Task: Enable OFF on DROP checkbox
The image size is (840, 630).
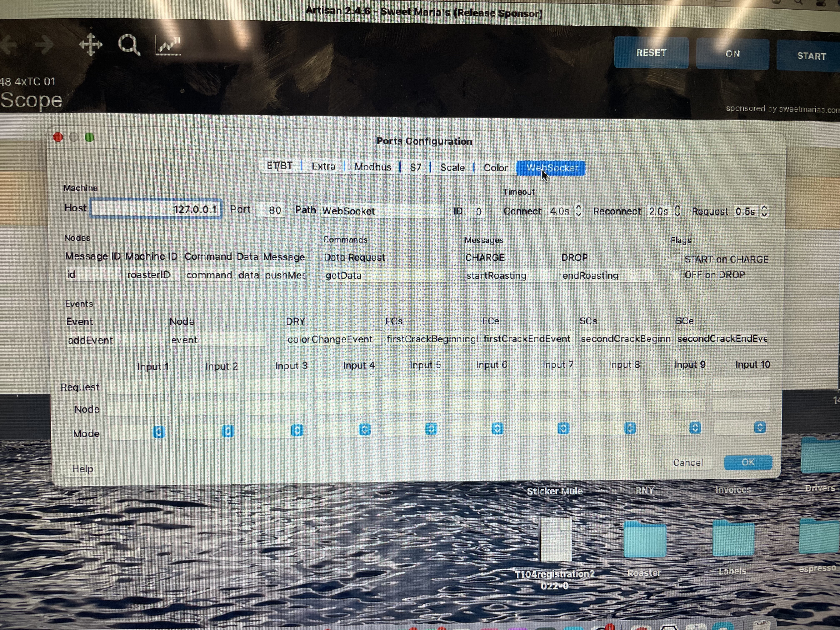Action: pos(676,275)
